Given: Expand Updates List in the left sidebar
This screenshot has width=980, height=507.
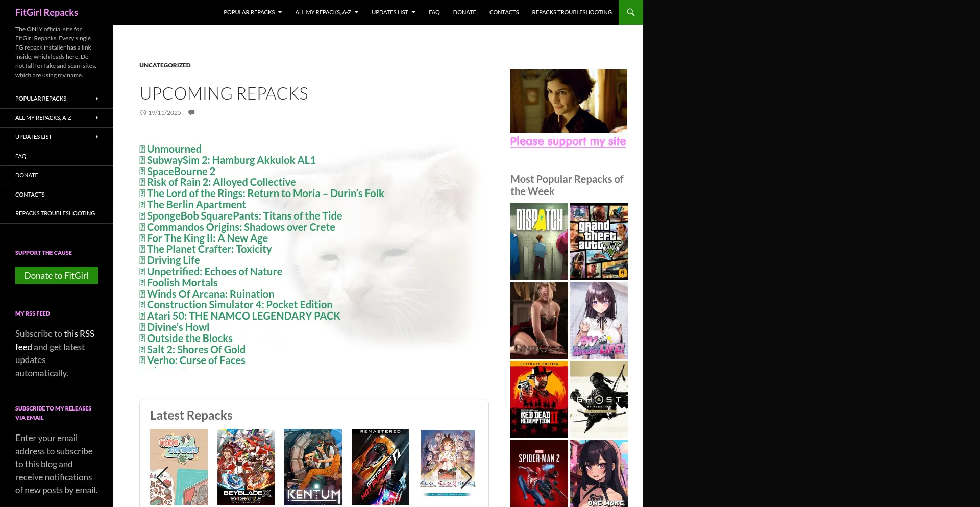Looking at the screenshot, I should click(x=56, y=137).
